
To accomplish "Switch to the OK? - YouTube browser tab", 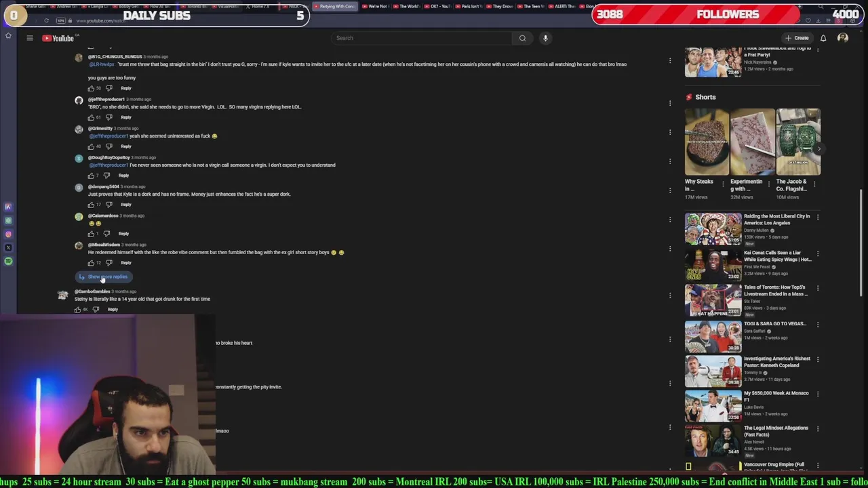I will point(437,6).
